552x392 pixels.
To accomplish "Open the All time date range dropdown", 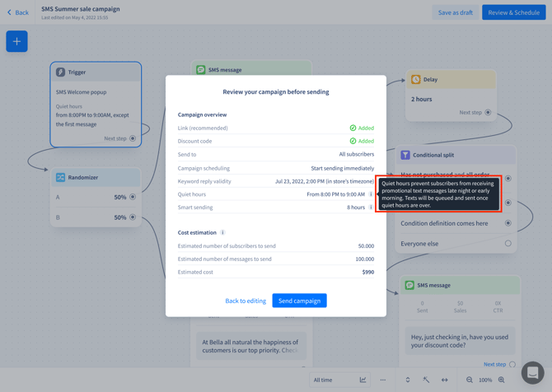I will coord(339,380).
